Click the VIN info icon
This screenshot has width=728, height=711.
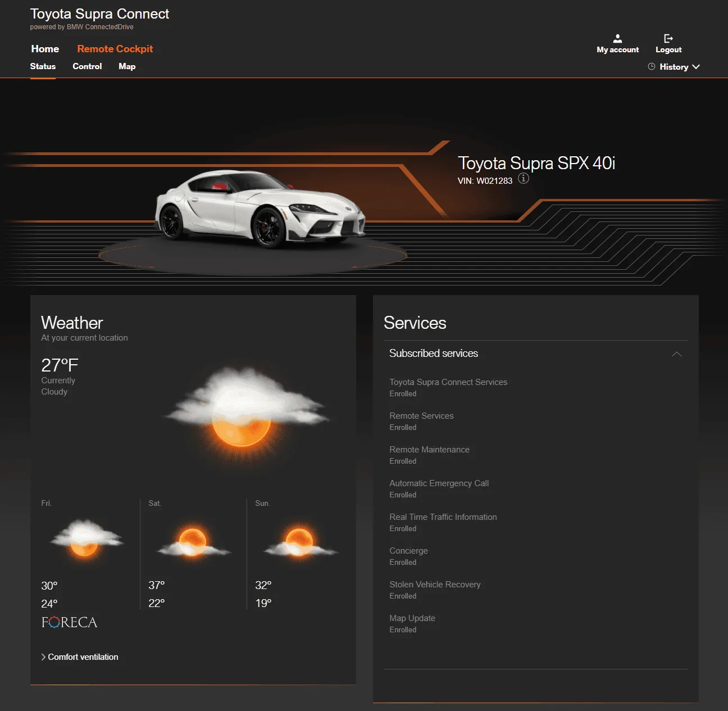524,179
